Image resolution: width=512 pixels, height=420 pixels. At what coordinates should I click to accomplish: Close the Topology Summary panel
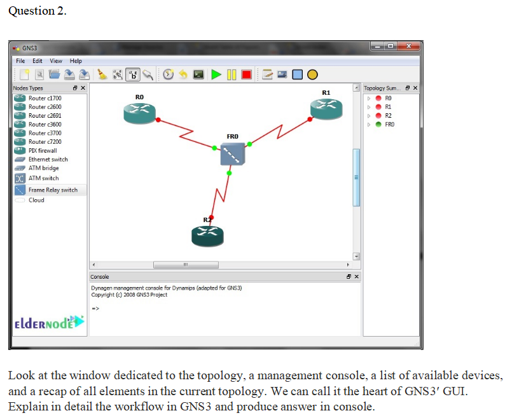(415, 88)
